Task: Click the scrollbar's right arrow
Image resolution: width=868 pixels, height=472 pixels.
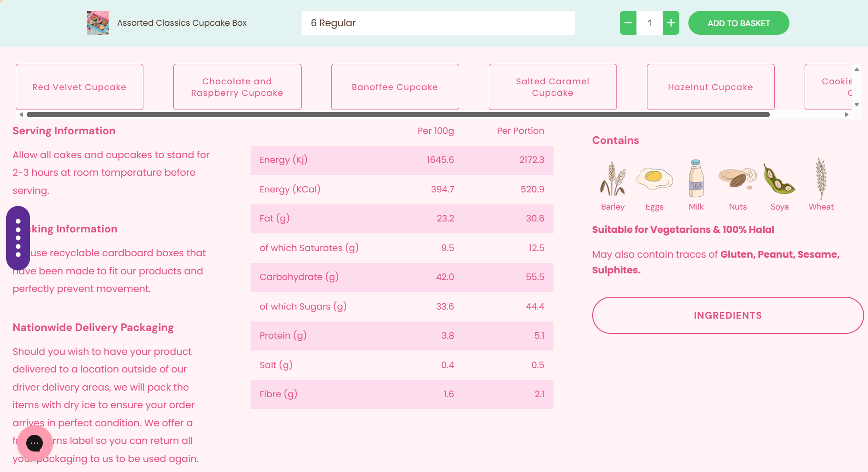Action: (847, 114)
